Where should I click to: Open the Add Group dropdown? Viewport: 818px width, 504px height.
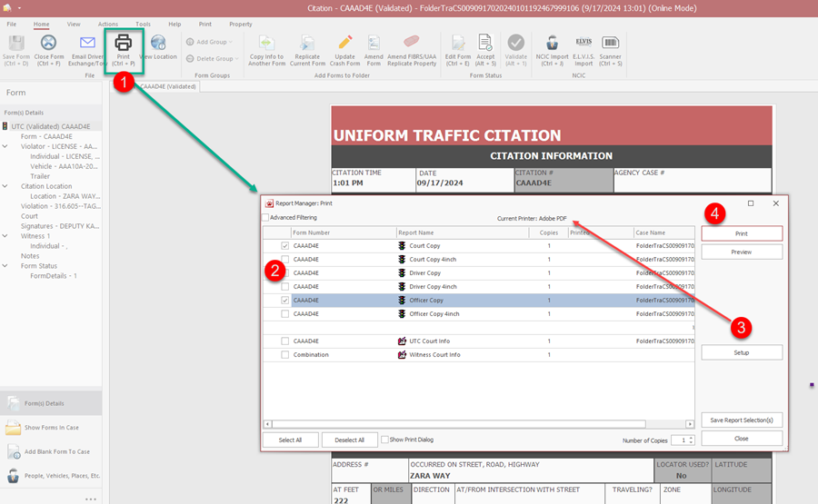[209, 42]
